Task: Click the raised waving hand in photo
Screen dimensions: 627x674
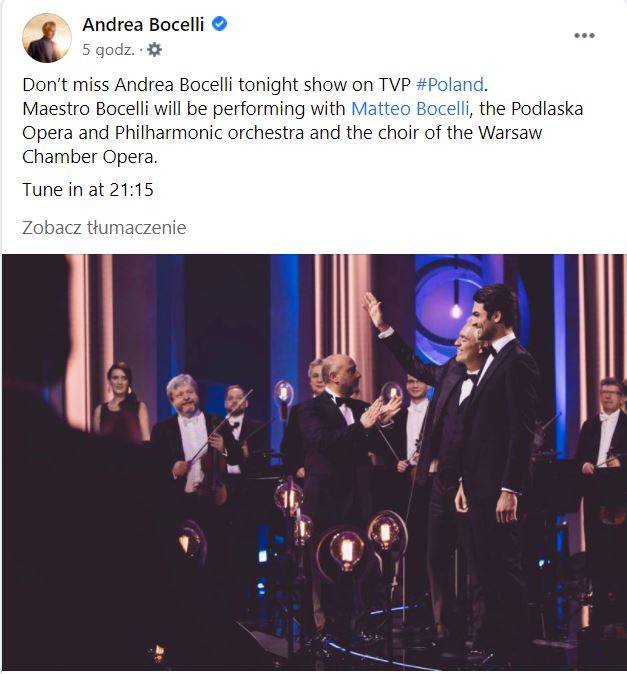Action: click(x=374, y=310)
